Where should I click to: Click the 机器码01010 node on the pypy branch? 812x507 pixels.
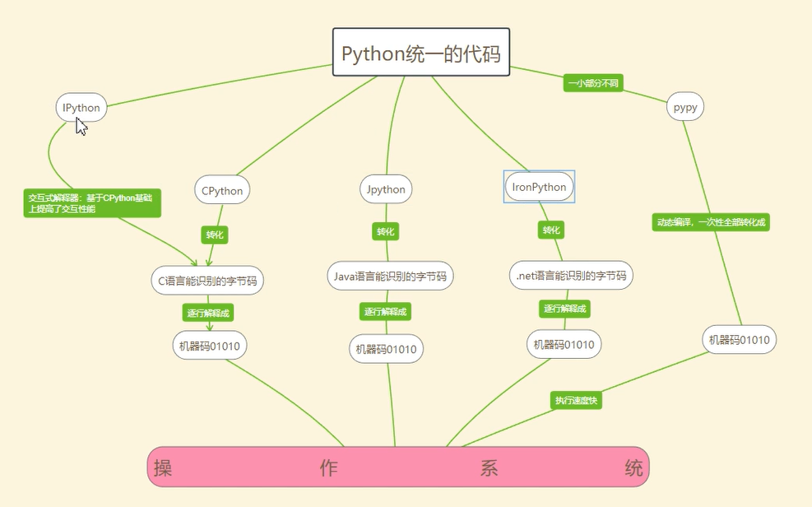[x=739, y=340]
